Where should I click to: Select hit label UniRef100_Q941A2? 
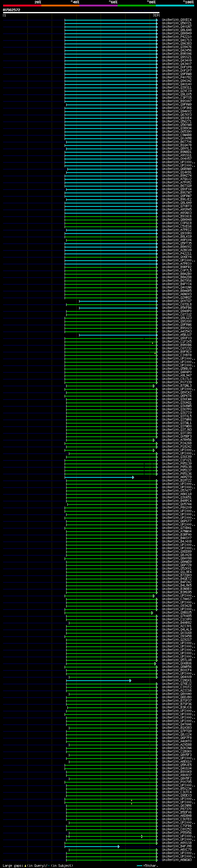pyautogui.click(x=177, y=81)
